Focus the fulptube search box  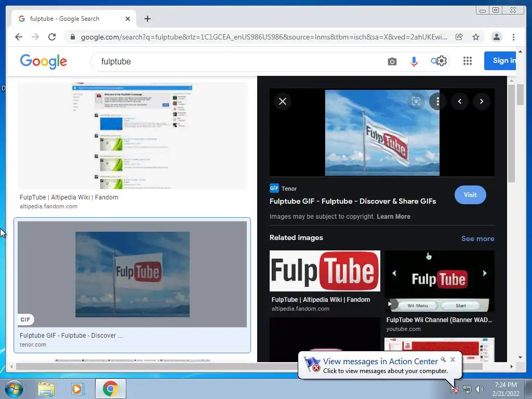[x=237, y=61]
